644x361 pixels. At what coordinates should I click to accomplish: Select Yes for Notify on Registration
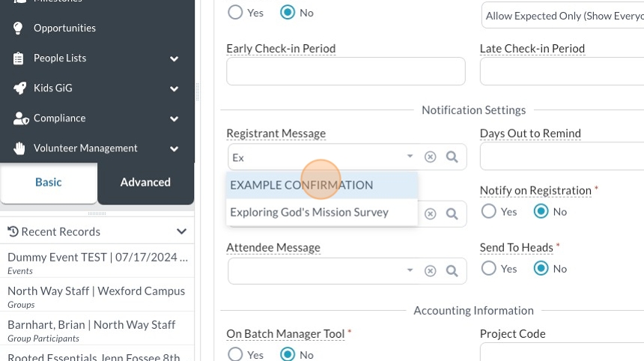point(489,212)
